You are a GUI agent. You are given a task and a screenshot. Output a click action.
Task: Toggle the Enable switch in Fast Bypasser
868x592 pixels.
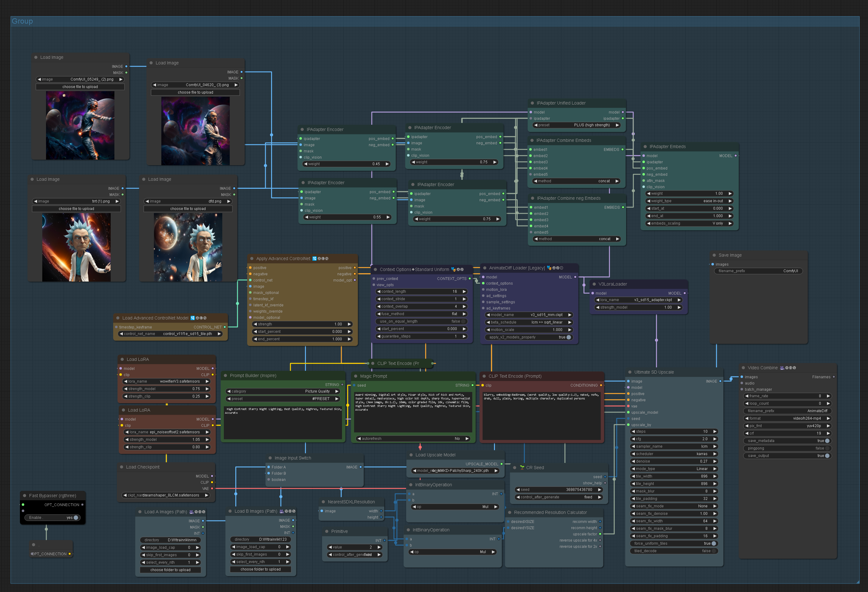click(x=76, y=518)
